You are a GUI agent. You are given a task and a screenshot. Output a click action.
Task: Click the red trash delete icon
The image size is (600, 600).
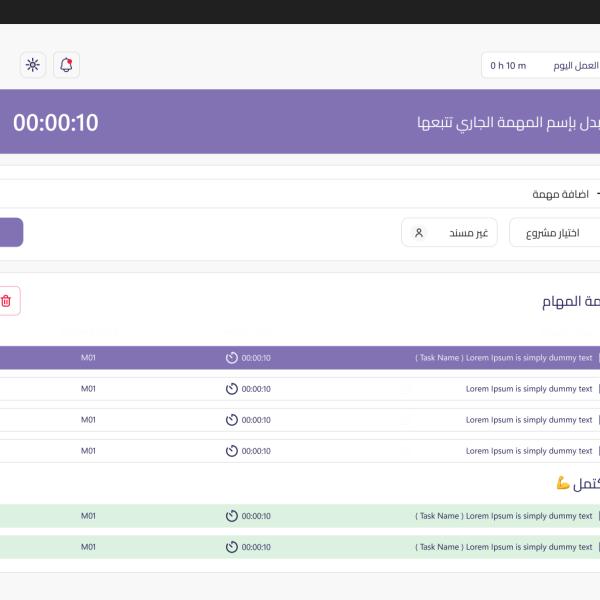7,301
